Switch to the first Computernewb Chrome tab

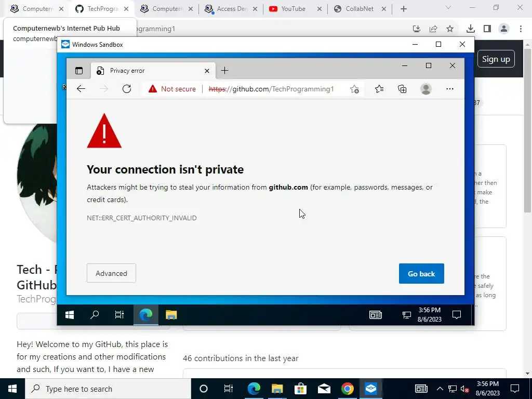click(x=37, y=9)
